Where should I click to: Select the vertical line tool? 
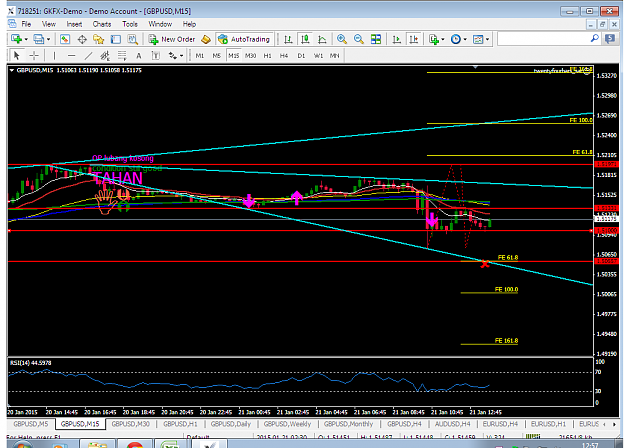54,55
